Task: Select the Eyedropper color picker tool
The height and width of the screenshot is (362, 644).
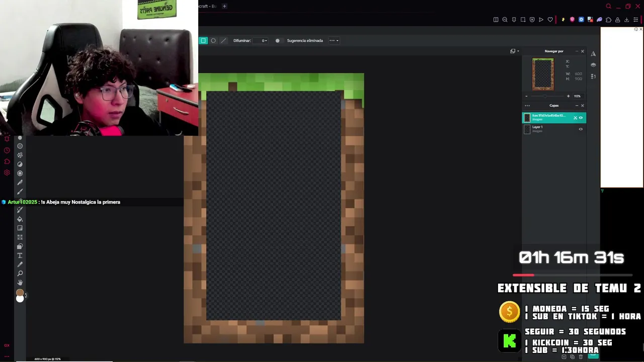Action: click(x=20, y=264)
